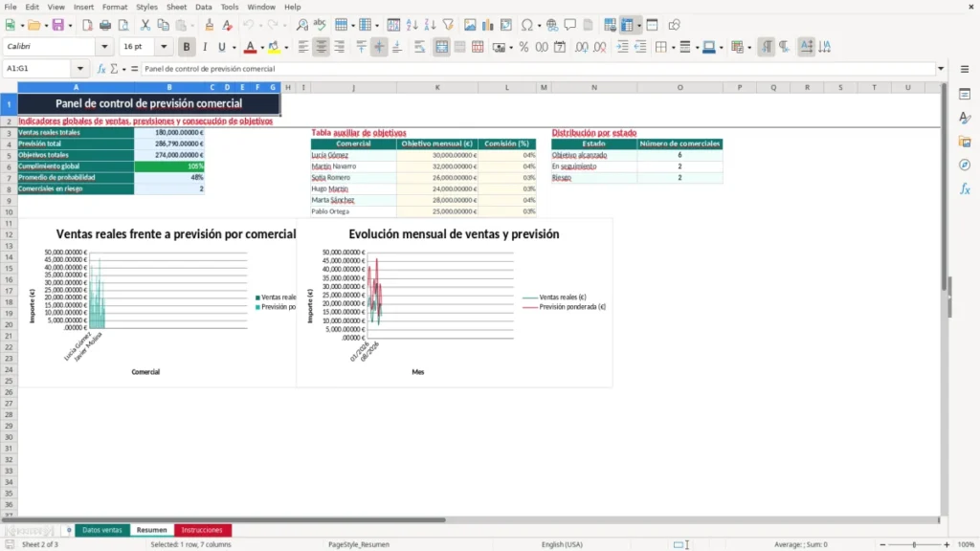980x551 pixels.
Task: Add a decimal place
Action: click(x=581, y=47)
